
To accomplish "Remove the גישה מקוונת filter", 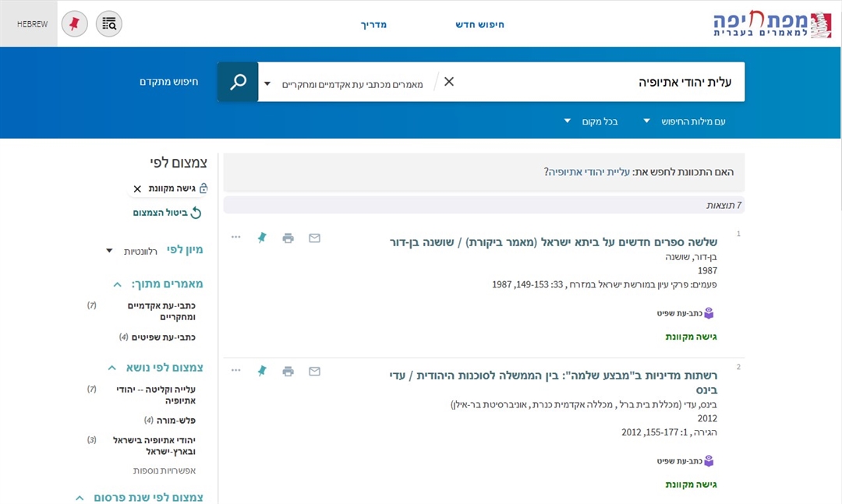I will click(x=137, y=189).
